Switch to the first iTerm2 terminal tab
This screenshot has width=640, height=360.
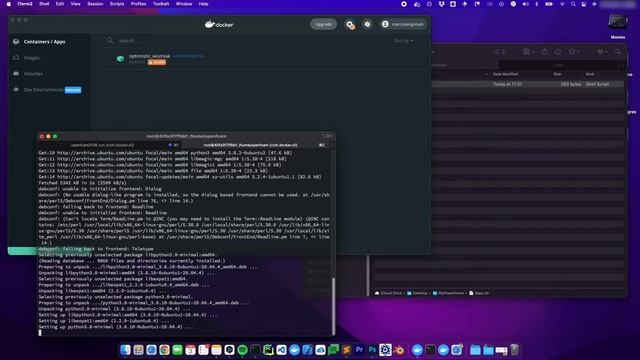coord(108,145)
